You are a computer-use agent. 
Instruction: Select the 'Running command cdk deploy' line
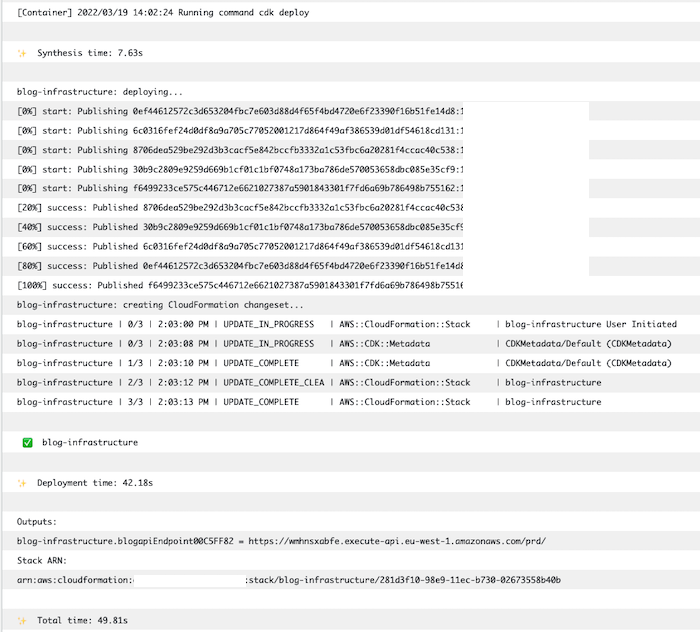click(163, 12)
